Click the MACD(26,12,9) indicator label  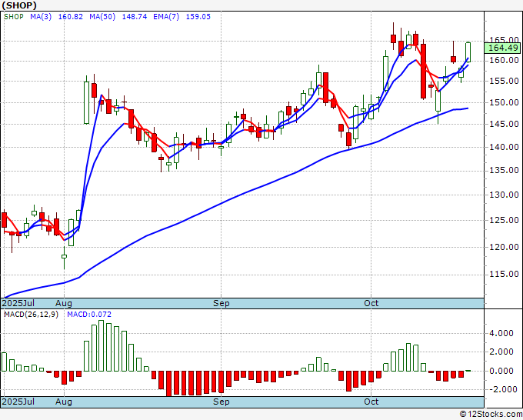pyautogui.click(x=31, y=315)
